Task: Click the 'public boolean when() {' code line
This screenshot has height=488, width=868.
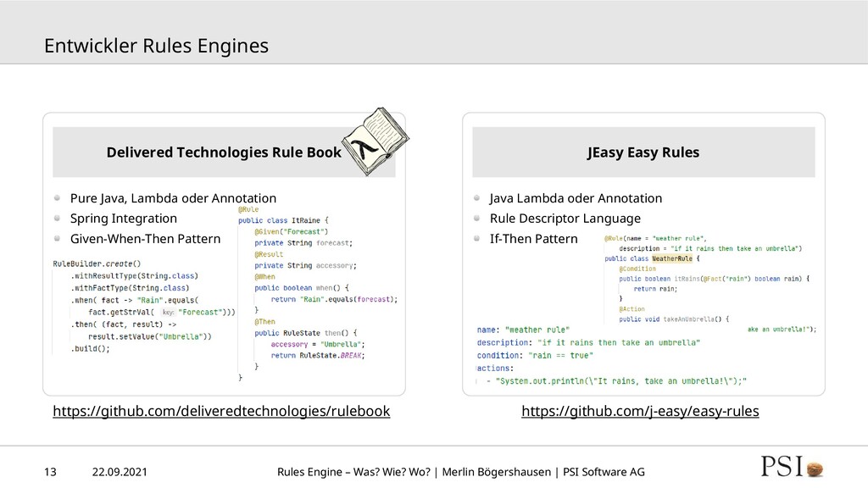Action: (302, 288)
